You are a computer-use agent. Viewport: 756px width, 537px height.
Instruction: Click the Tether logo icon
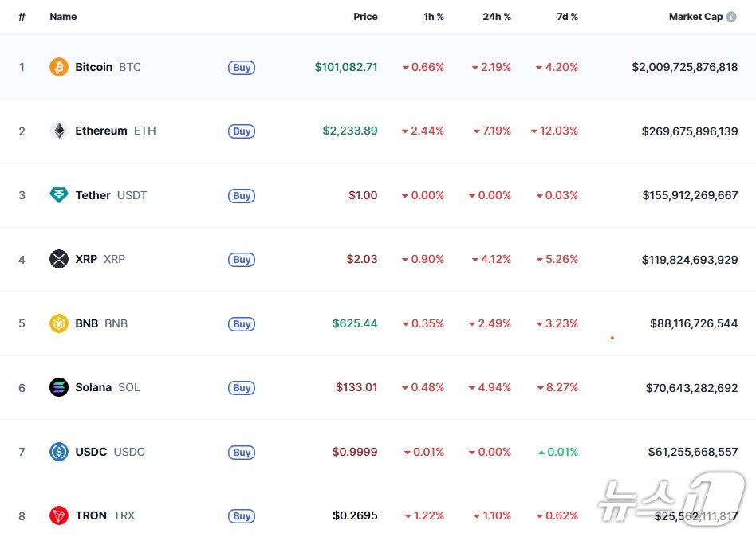pyautogui.click(x=59, y=195)
